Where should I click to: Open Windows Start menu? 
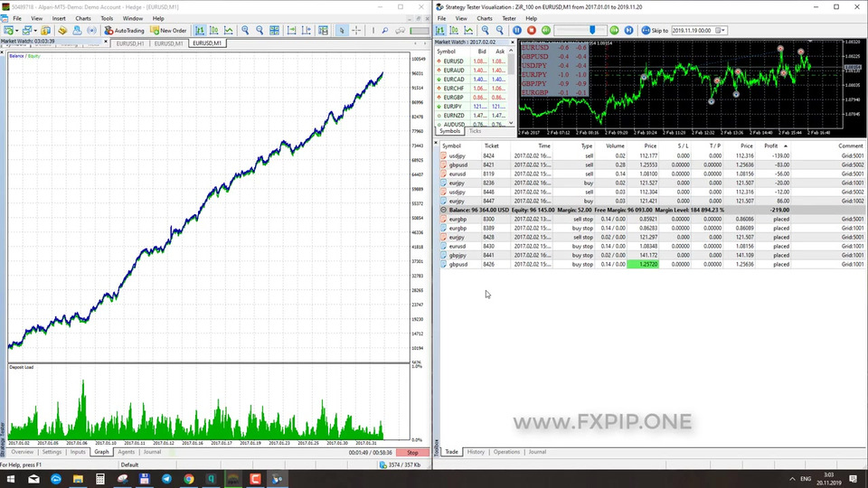tap(11, 479)
